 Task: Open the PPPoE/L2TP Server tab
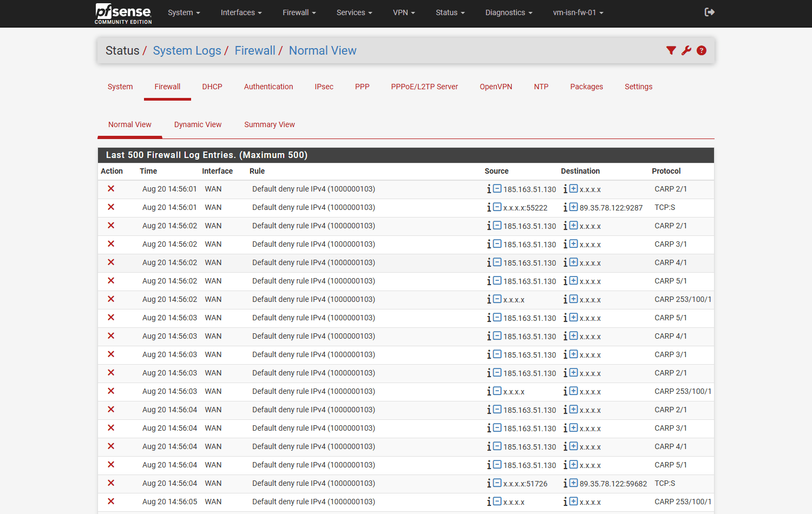coord(424,87)
